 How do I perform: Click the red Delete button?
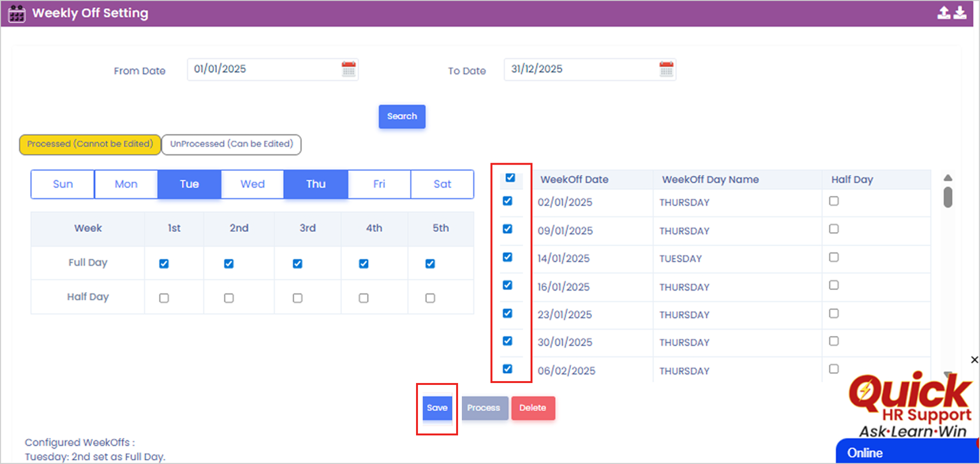[533, 408]
